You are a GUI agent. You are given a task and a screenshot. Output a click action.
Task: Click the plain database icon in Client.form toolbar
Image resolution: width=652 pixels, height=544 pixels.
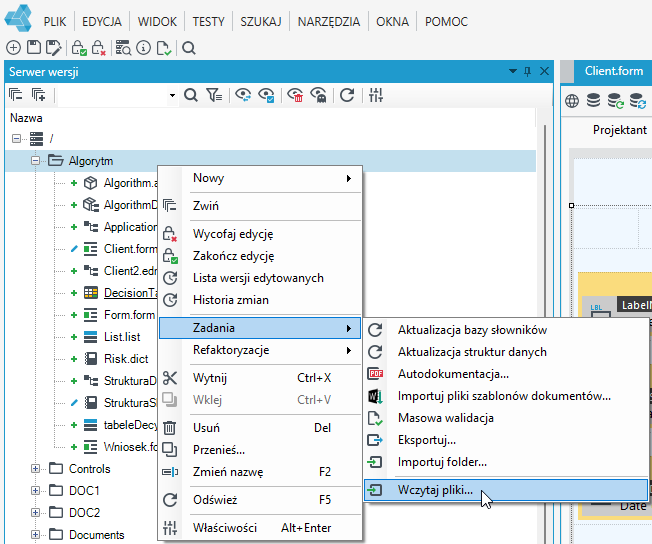click(x=593, y=100)
